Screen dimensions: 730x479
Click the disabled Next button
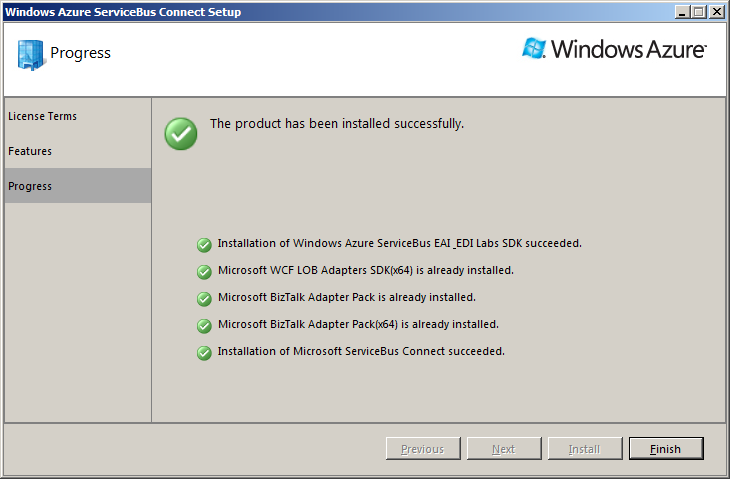tap(504, 448)
